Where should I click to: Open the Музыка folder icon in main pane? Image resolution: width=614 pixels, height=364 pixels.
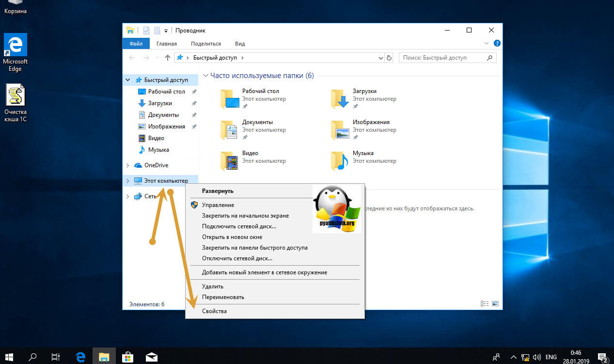(x=340, y=161)
